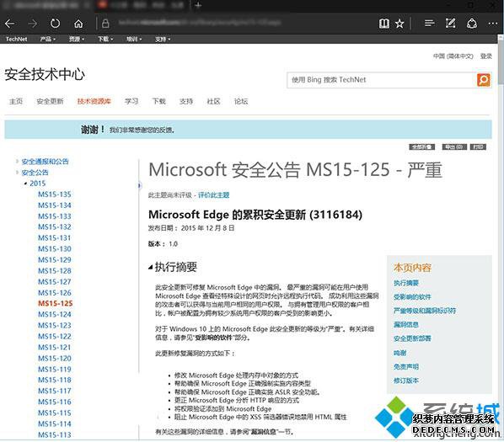Jump to 严重等级和漏洞标识符 section

point(425,311)
